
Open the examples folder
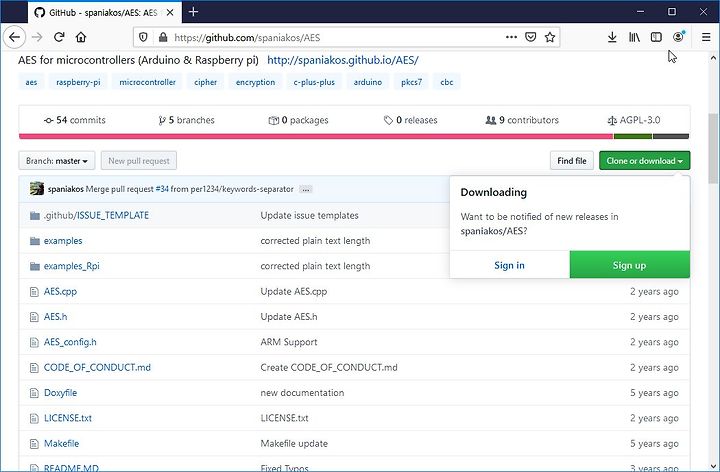[63, 241]
